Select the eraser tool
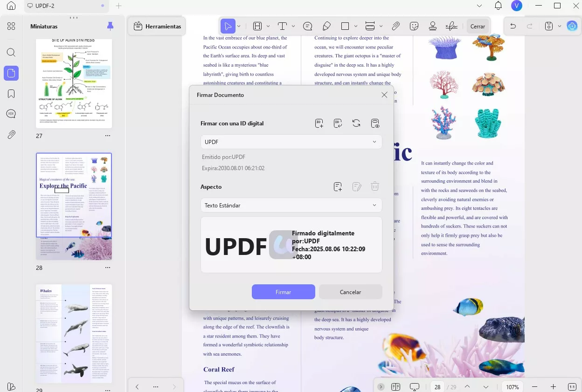Image resolution: width=582 pixels, height=392 pixels. 326,26
